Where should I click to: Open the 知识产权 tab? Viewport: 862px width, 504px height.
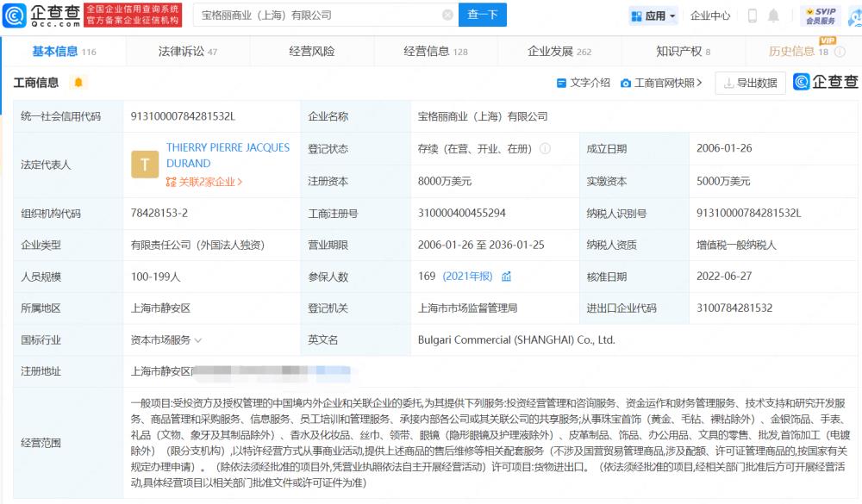678,50
